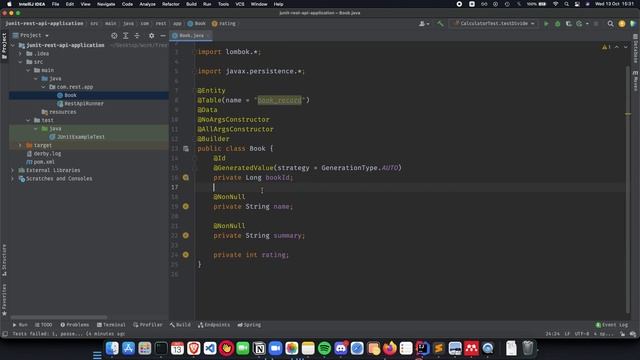Open the updates avatar icon in toolbar

(x=622, y=24)
